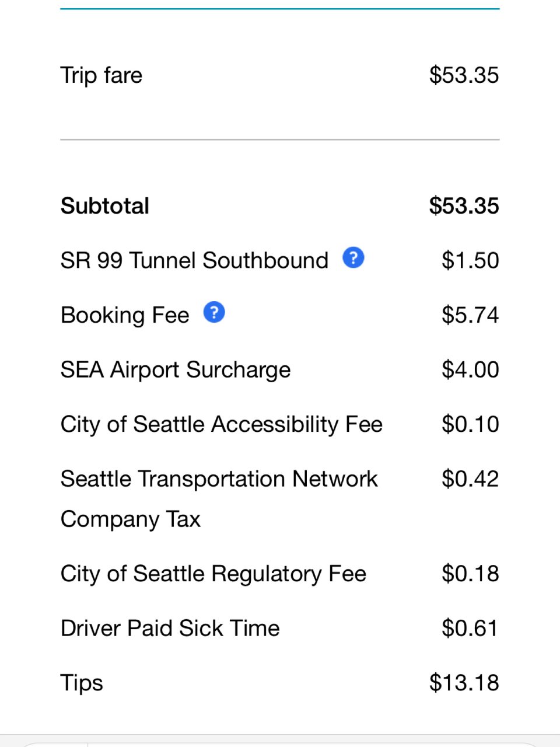Select the $0.10 accessibility fee amount
Viewport: 560px width, 747px height.
click(x=470, y=424)
